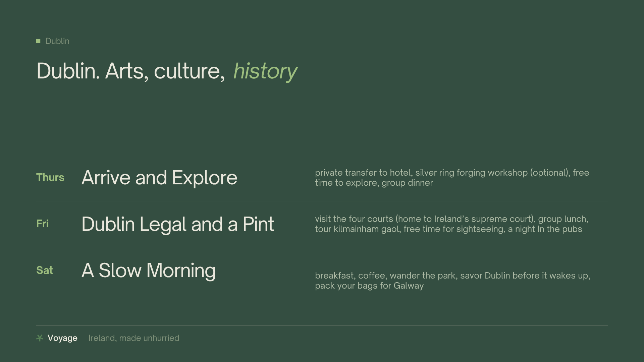Click the description starting 'breakfast, coffee, wander'
644x362 pixels.
click(452, 281)
